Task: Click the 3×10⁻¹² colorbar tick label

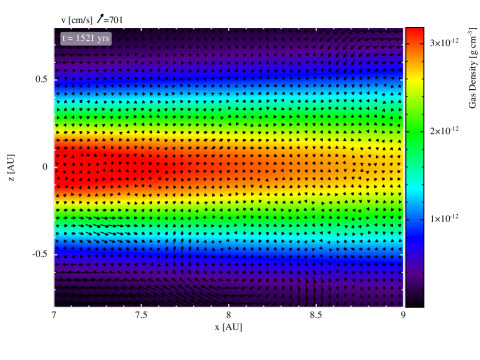Action: (x=444, y=42)
